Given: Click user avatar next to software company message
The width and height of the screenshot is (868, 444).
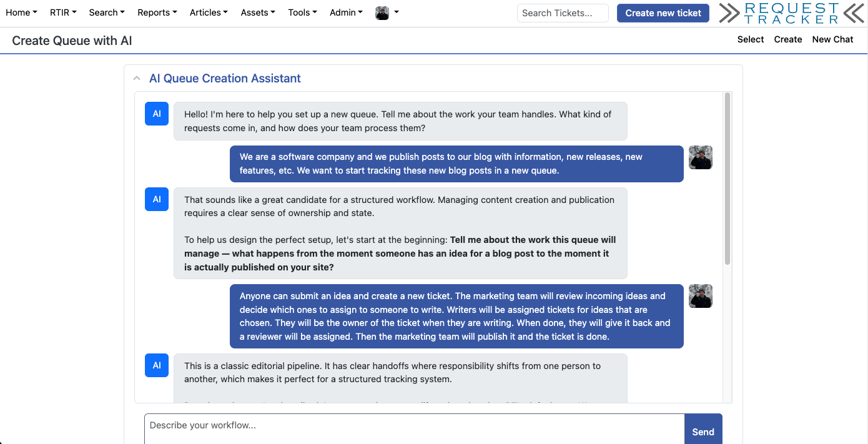Looking at the screenshot, I should [x=701, y=157].
